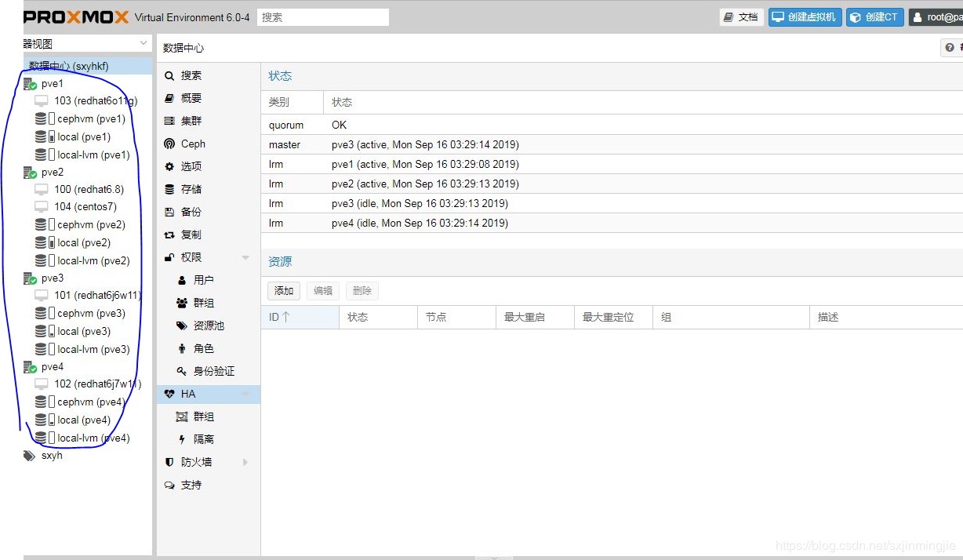Click storage icon of cephvm (pve1)
The width and height of the screenshot is (963, 560).
click(45, 119)
